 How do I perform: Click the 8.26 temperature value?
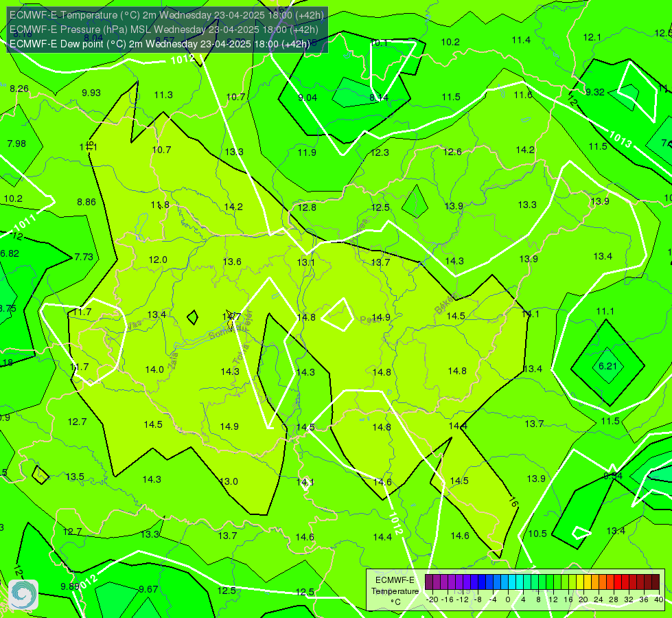click(19, 89)
